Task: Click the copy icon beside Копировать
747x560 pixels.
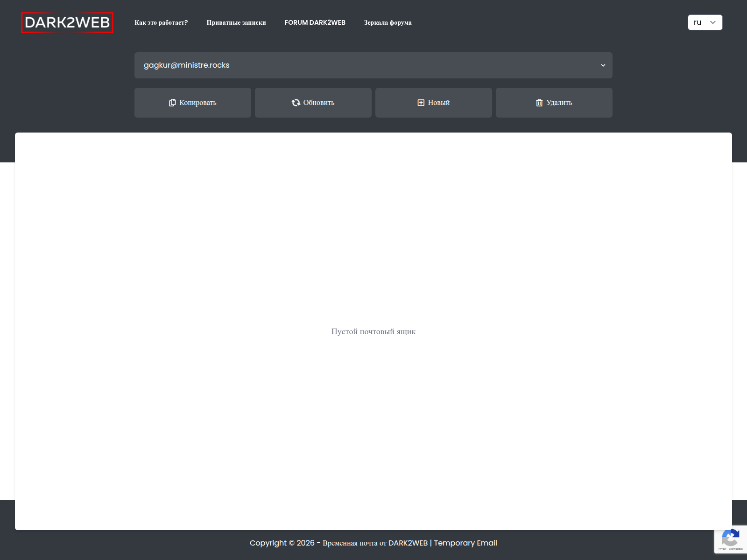Action: click(172, 103)
